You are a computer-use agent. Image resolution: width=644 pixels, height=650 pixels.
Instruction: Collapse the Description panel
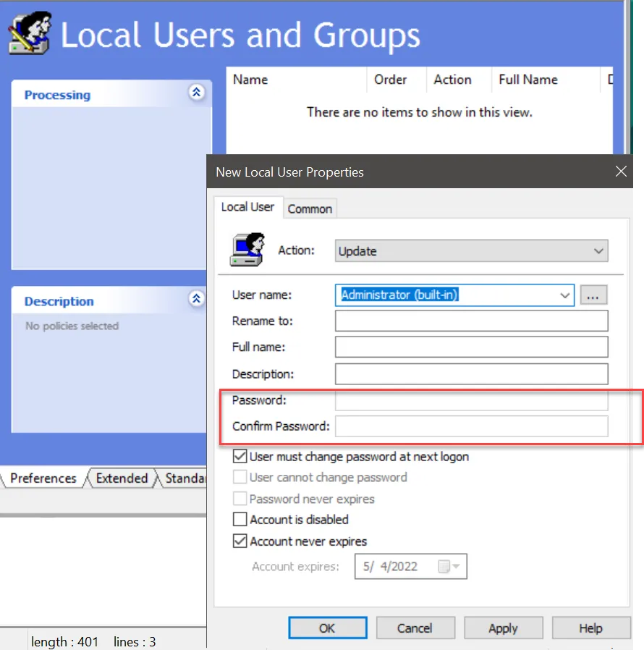point(196,298)
